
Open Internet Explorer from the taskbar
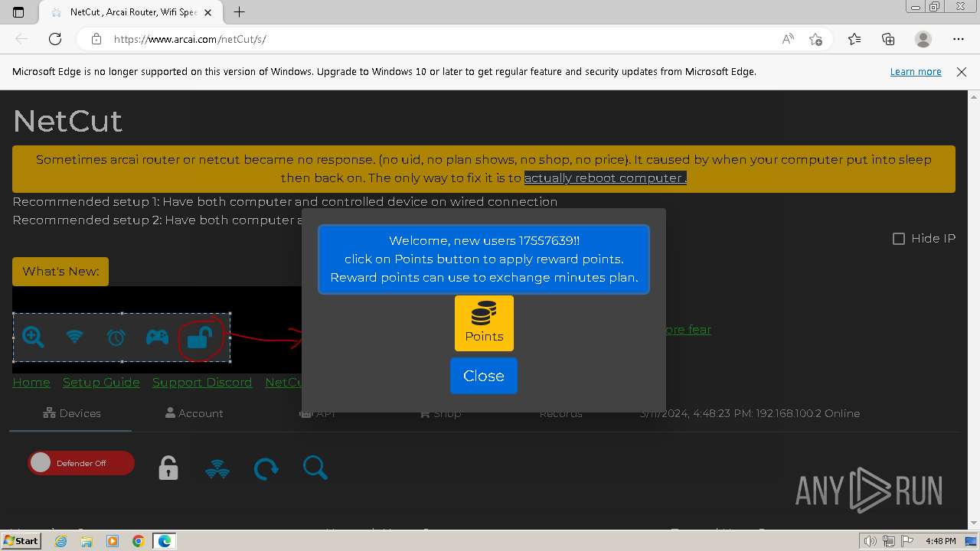[x=60, y=541]
